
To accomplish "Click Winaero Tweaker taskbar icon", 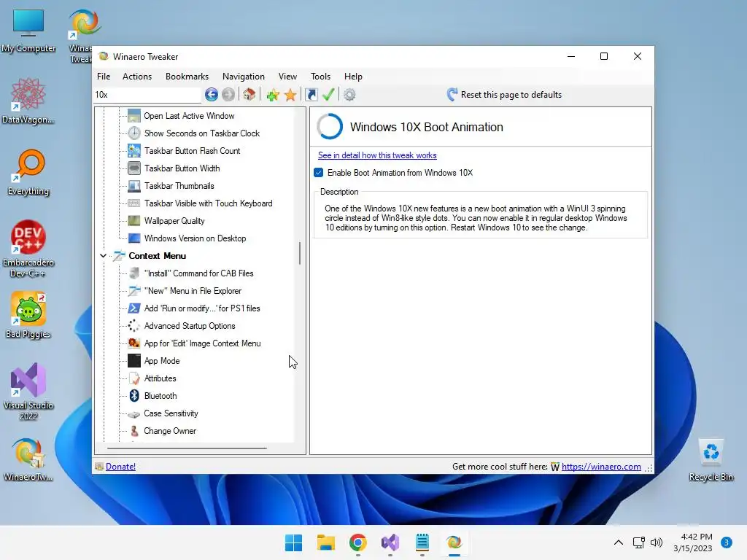I will coord(454,542).
